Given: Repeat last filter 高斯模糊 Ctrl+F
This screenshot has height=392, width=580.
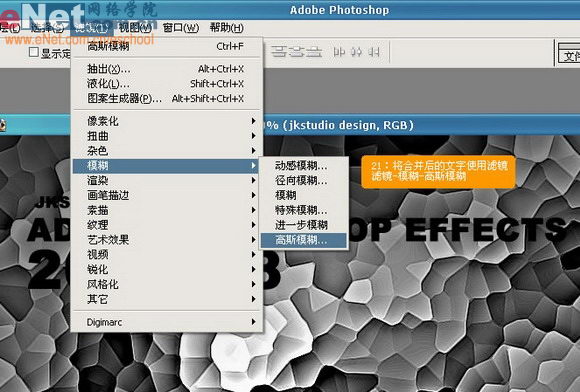Looking at the screenshot, I should click(x=165, y=47).
